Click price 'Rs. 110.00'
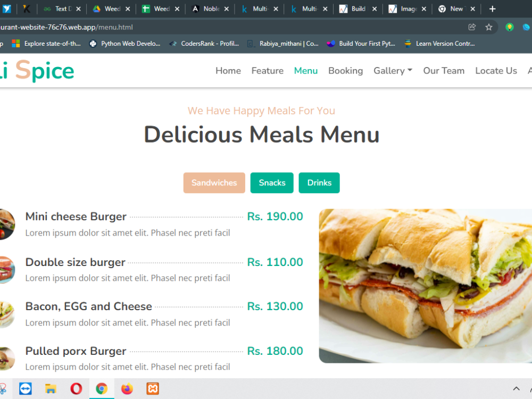Screen dimensions: 532x399 coord(275,262)
